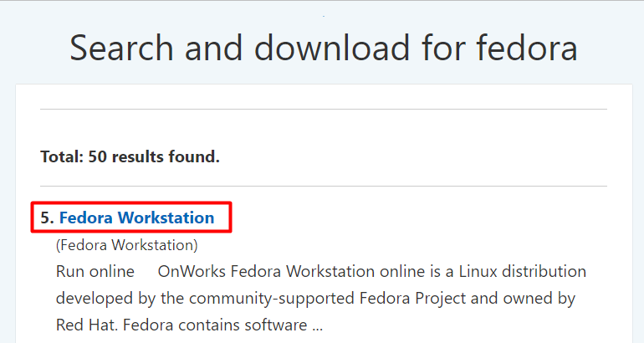Click the word "Workstation" in the blue title
The width and height of the screenshot is (644, 343).
tap(166, 218)
